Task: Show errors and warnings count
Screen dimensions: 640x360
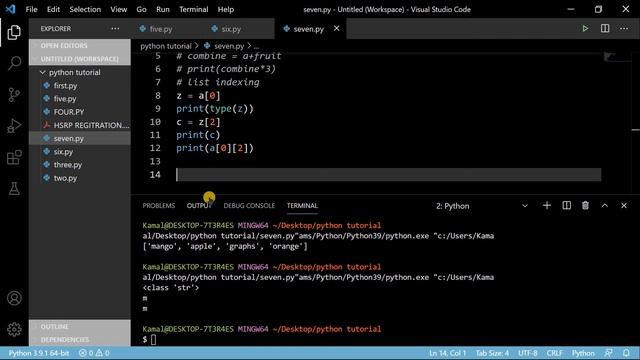Action: (94, 353)
